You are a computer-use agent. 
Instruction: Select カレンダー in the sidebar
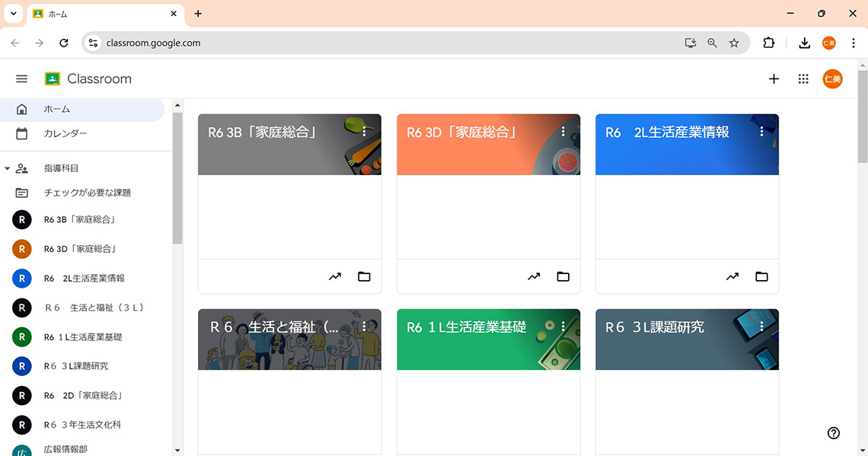click(82, 134)
